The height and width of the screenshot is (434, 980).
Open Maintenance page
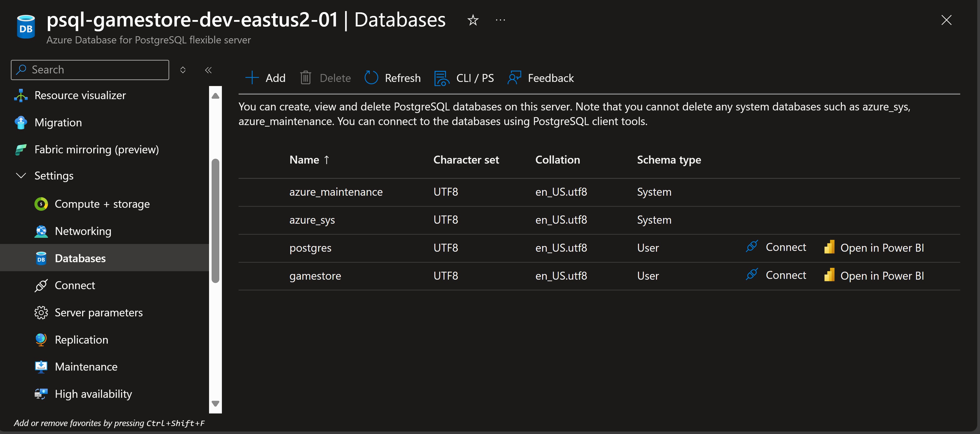[x=86, y=367]
